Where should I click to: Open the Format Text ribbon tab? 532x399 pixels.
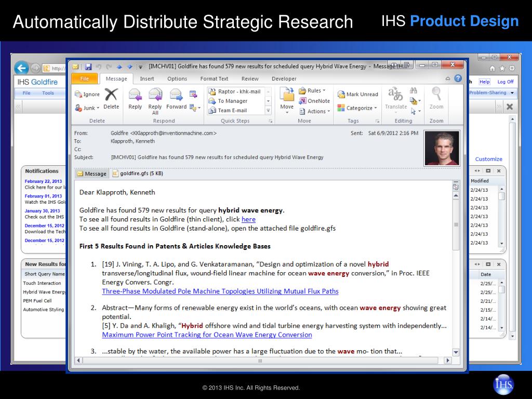pos(214,79)
